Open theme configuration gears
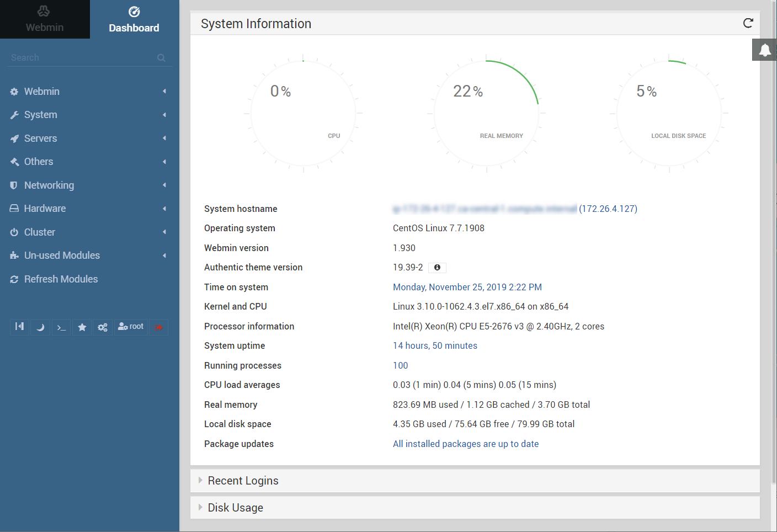 click(x=103, y=327)
